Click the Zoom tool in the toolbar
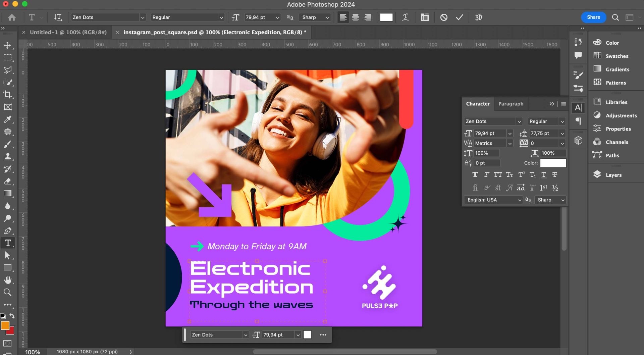Screen dimensions: 644x355 (7, 292)
